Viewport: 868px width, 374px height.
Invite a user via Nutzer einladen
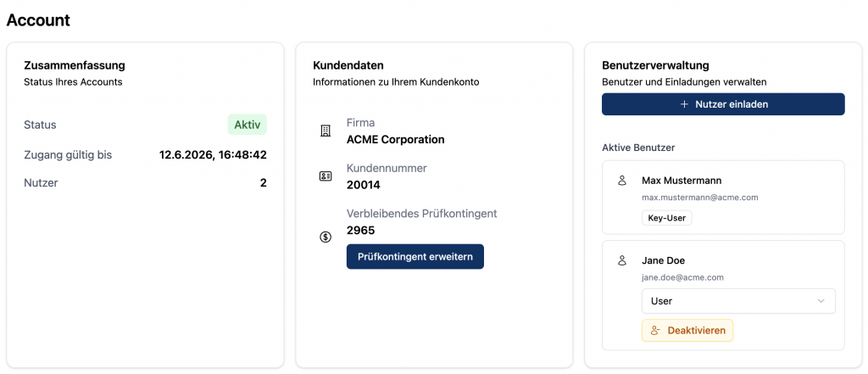click(723, 104)
